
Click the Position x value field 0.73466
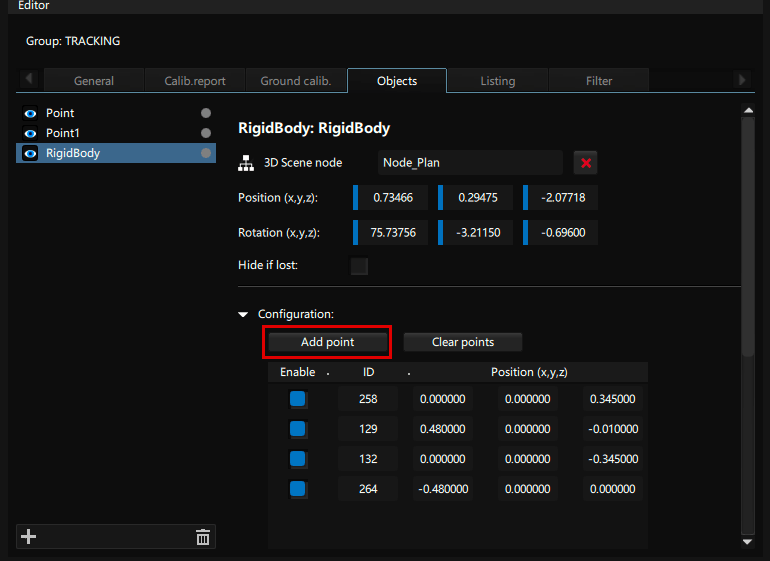tap(393, 198)
